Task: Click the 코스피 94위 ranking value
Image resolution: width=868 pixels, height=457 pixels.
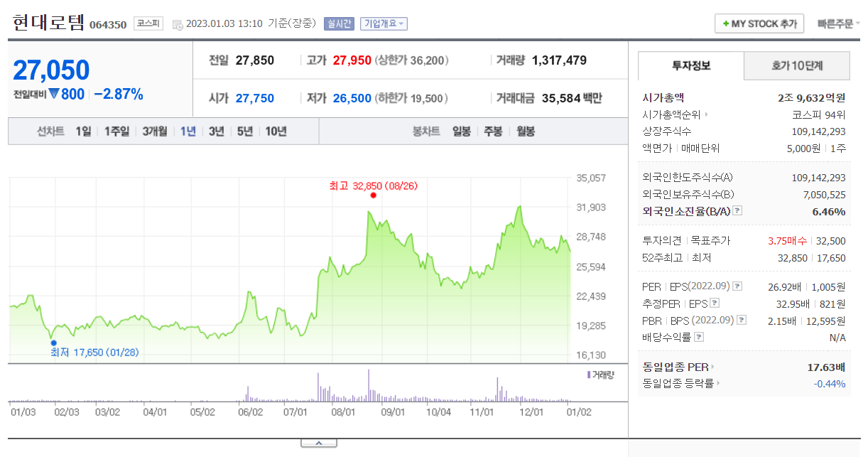Action: pyautogui.click(x=819, y=114)
